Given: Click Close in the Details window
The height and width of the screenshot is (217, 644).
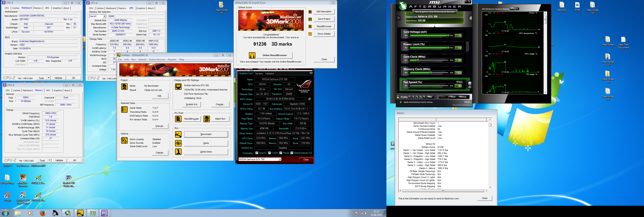Looking at the screenshot, I should 485,198.
